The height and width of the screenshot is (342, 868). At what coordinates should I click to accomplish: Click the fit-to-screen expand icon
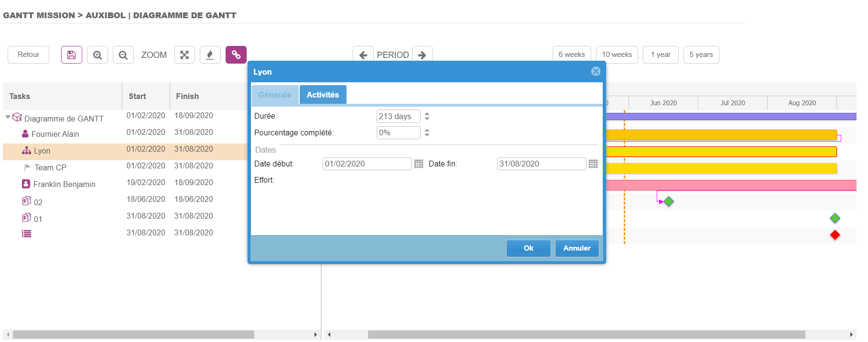[x=184, y=55]
